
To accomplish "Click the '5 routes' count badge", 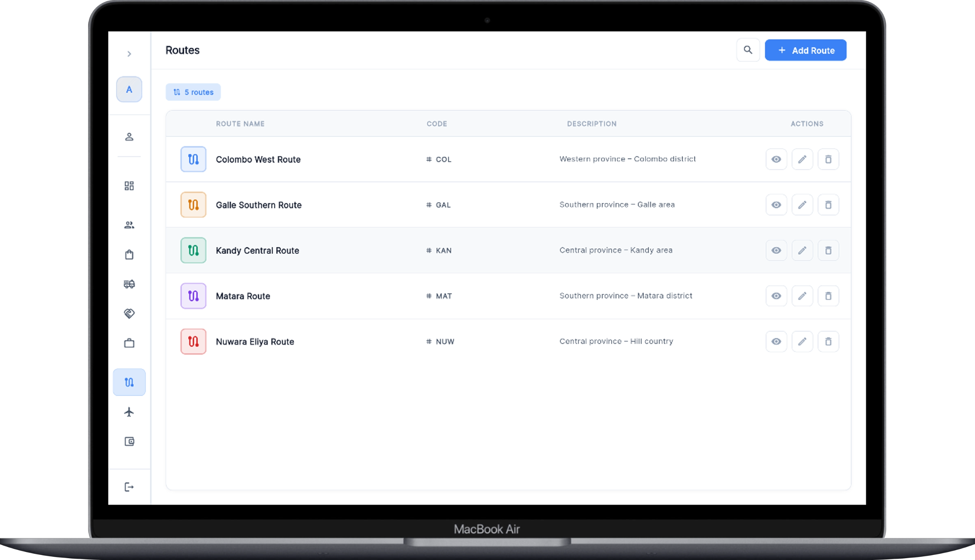I will pos(193,92).
